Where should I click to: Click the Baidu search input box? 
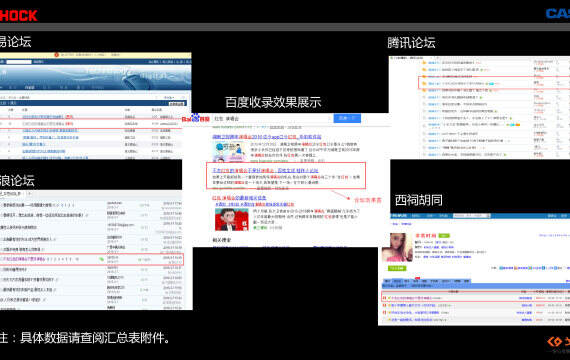tap(272, 119)
